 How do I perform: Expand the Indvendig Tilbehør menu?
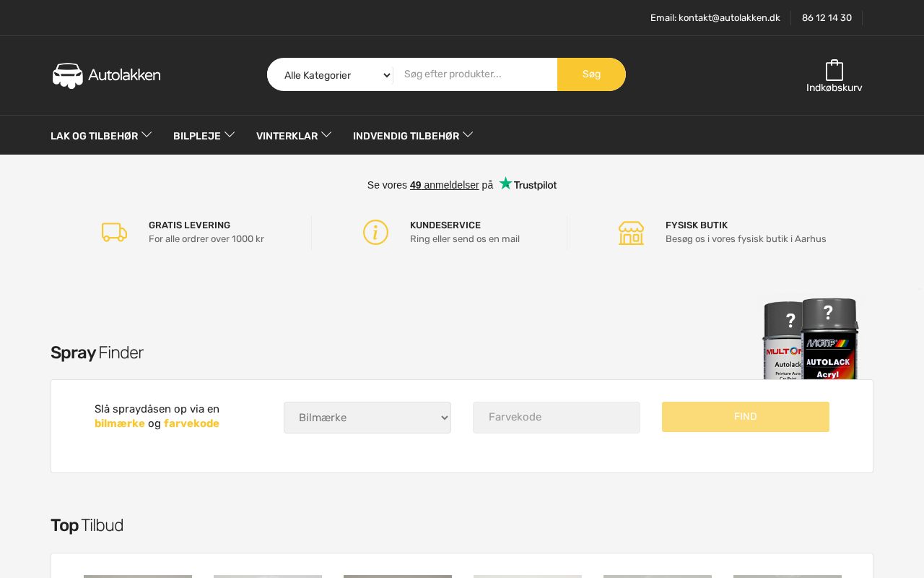pyautogui.click(x=413, y=135)
